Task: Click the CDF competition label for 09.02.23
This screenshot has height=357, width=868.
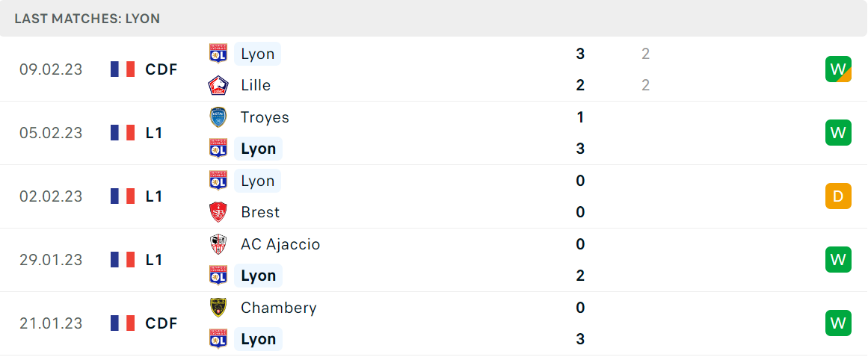Action: coord(161,69)
